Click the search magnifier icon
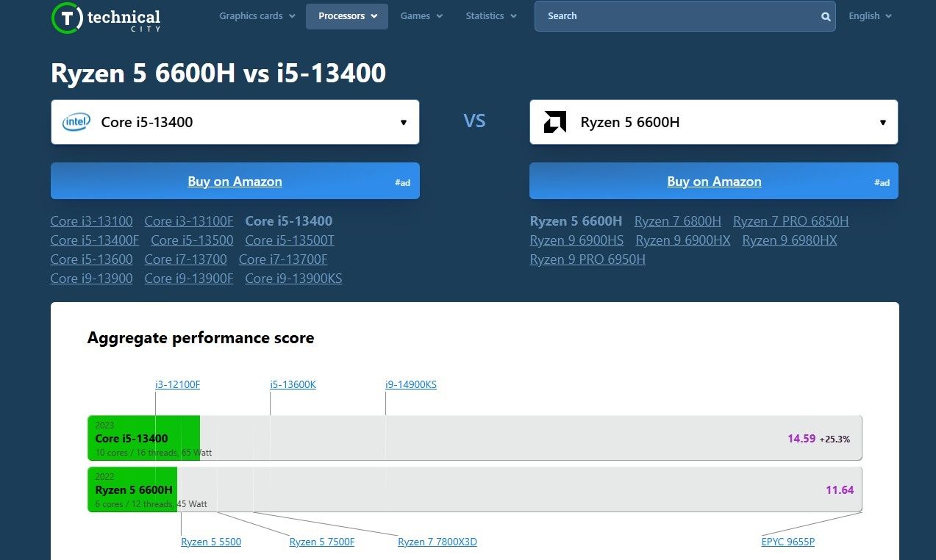 [x=826, y=16]
